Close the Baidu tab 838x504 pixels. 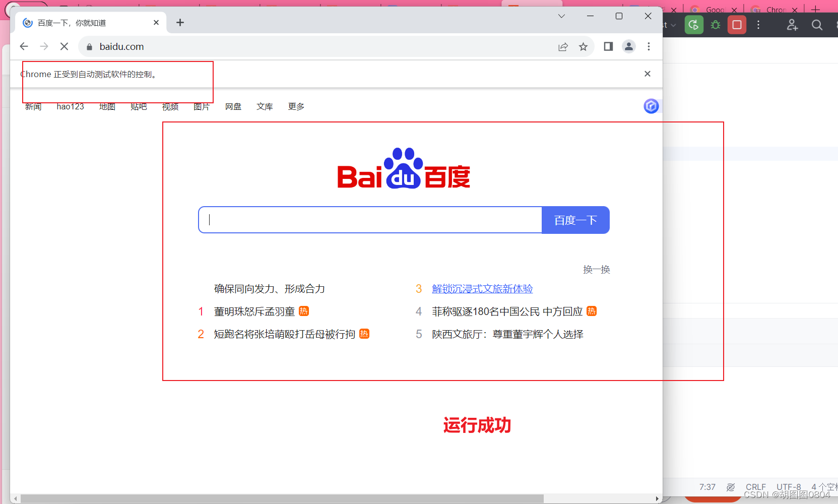click(x=156, y=23)
